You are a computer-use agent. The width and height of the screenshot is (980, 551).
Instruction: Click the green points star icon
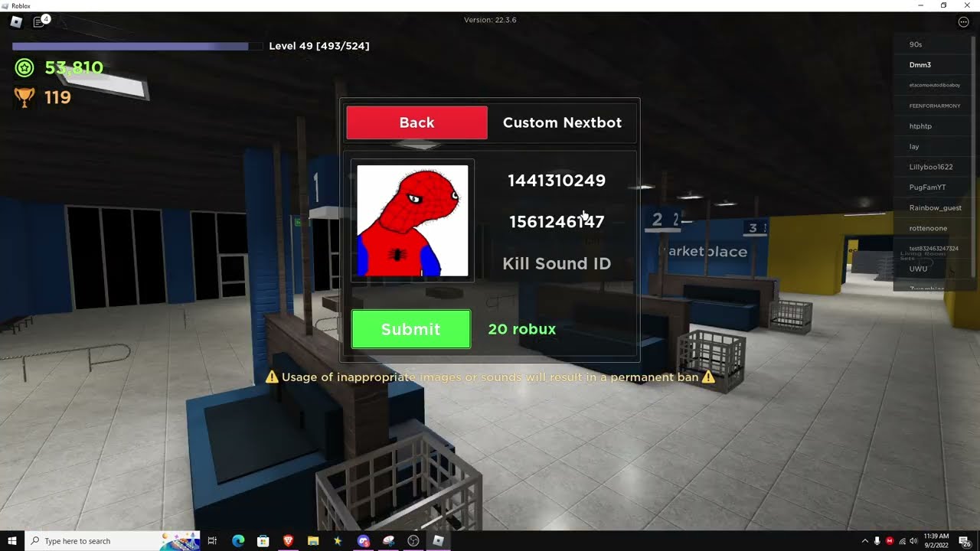[24, 68]
